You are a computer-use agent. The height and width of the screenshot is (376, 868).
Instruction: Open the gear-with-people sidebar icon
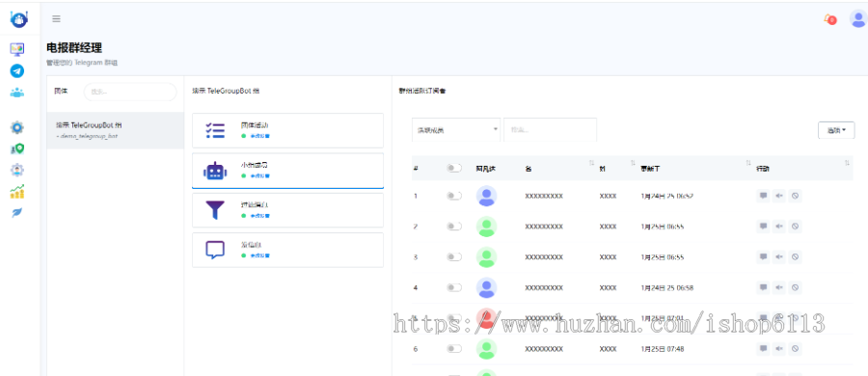coord(17,170)
